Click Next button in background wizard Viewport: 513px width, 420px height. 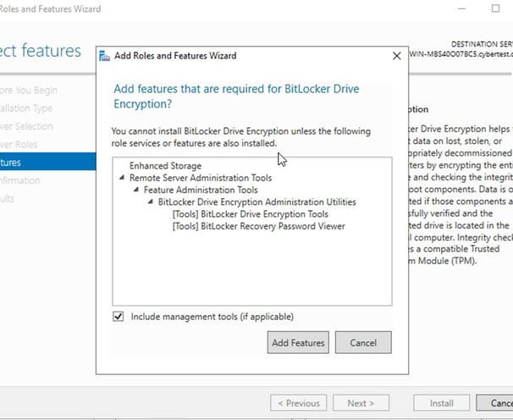[361, 403]
